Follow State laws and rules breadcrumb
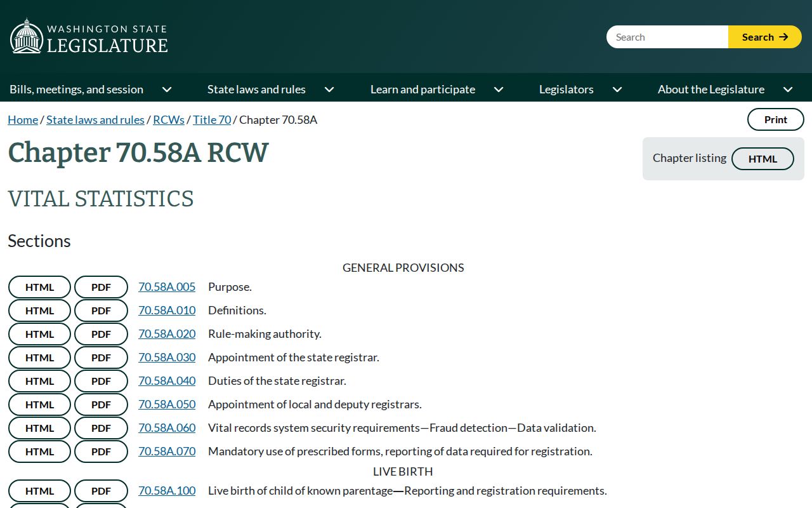Viewport: 812px width, 508px height. pyautogui.click(x=95, y=119)
